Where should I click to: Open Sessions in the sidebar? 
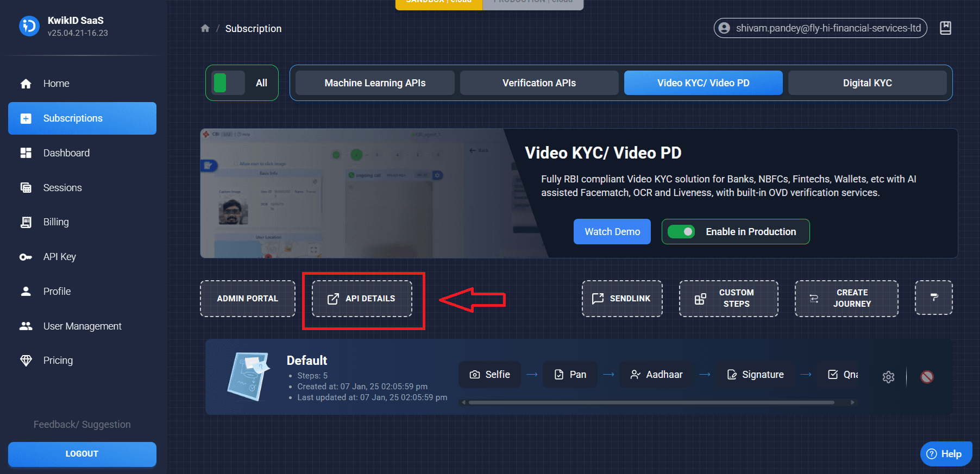click(82, 188)
